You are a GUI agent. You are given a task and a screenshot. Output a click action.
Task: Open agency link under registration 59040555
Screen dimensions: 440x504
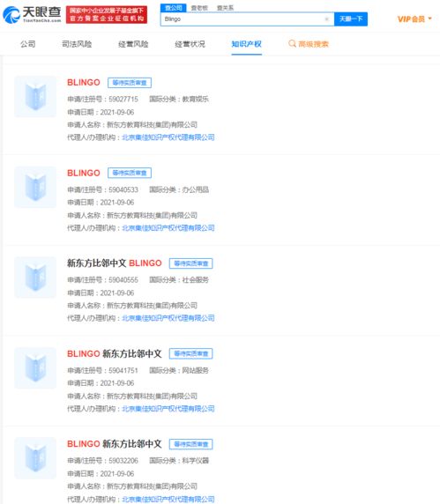tap(168, 318)
